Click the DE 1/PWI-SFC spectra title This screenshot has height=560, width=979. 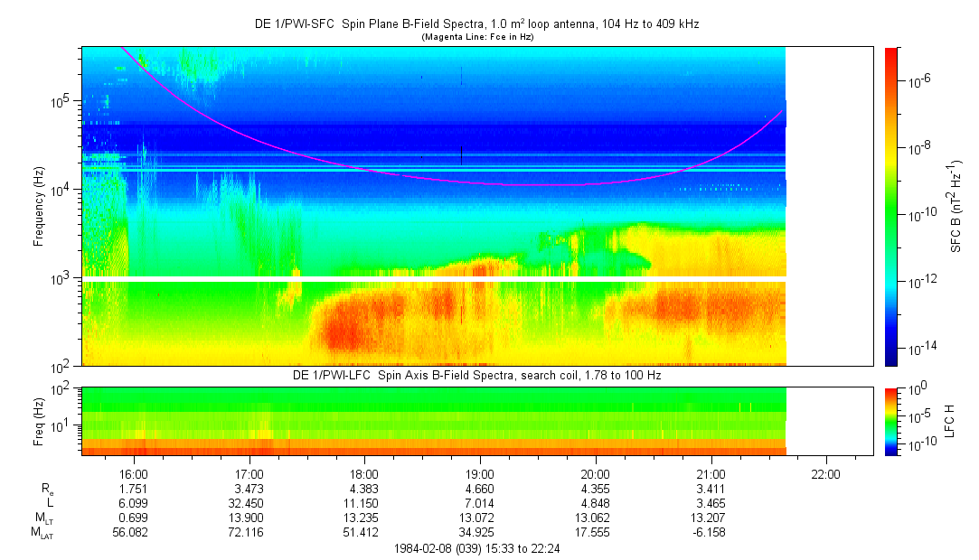click(476, 23)
